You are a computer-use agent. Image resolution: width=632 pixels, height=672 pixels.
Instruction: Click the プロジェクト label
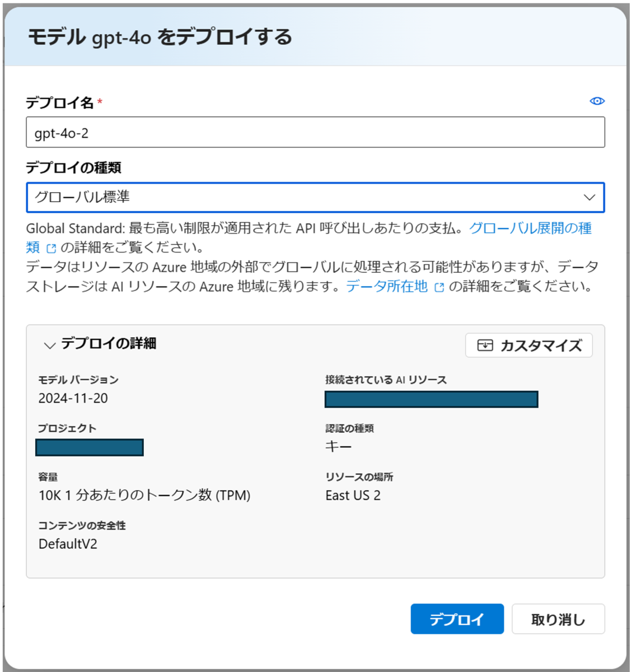[x=67, y=428]
